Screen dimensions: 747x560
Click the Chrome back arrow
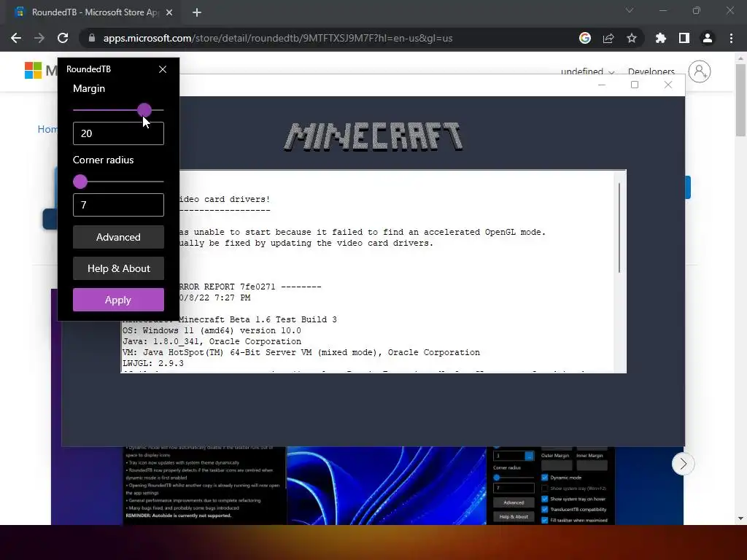click(x=16, y=38)
